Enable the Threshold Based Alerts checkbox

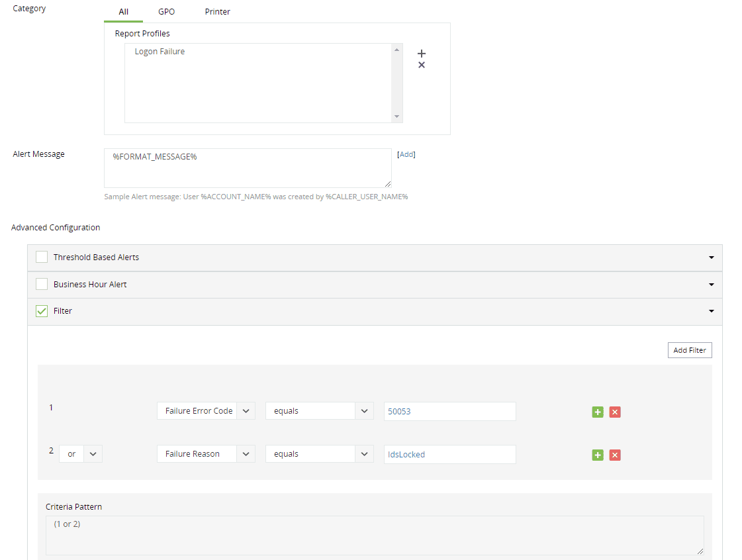pyautogui.click(x=42, y=257)
